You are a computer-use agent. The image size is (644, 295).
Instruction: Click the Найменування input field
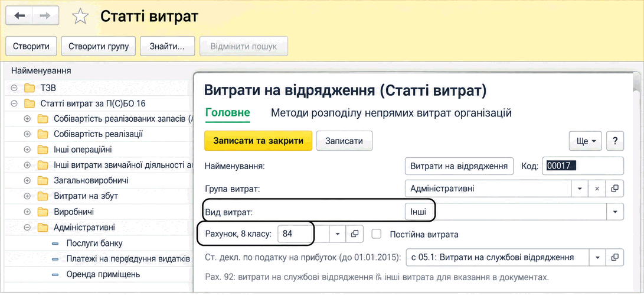tap(459, 166)
